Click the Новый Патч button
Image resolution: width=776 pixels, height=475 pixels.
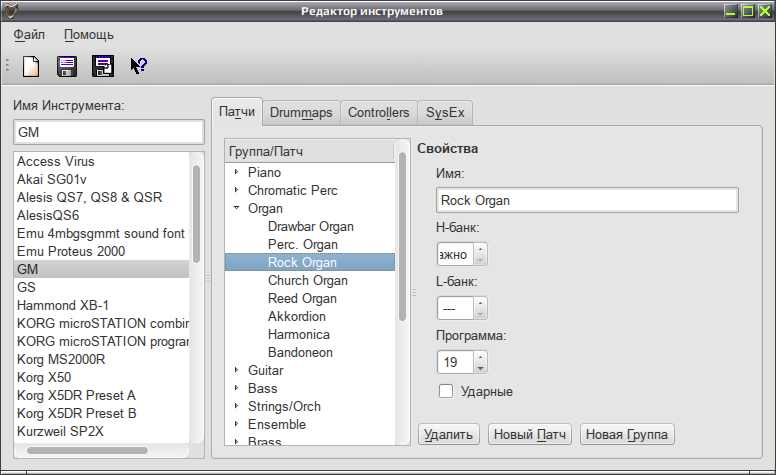pos(530,434)
